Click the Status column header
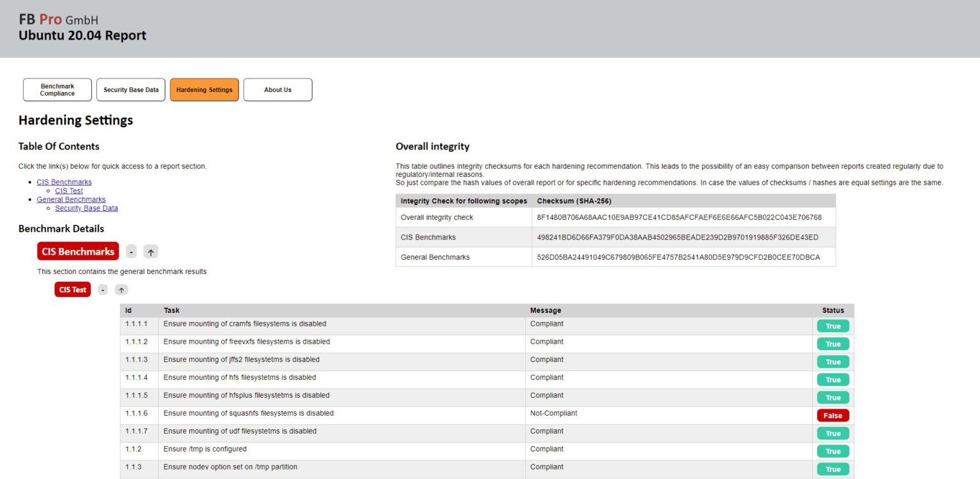 (x=833, y=310)
